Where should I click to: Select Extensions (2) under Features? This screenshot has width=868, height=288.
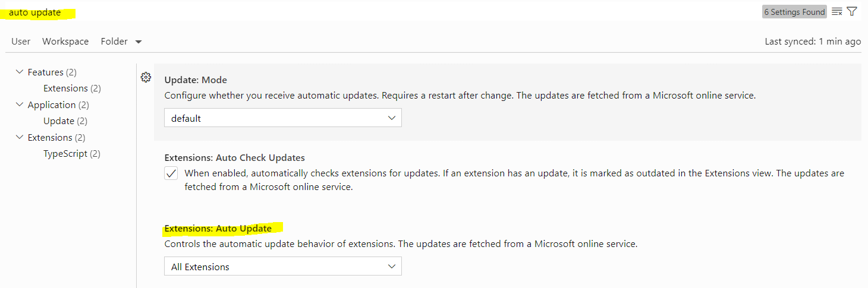tap(72, 88)
